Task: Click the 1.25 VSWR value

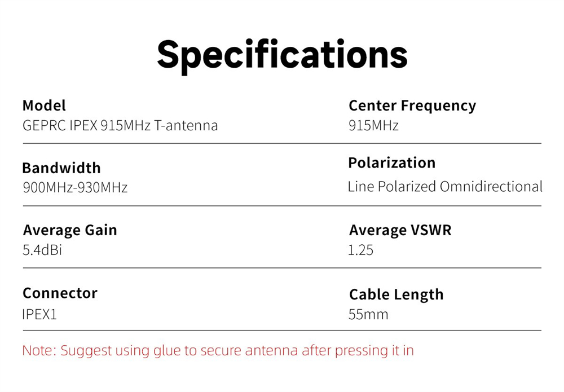Action: pyautogui.click(x=361, y=249)
